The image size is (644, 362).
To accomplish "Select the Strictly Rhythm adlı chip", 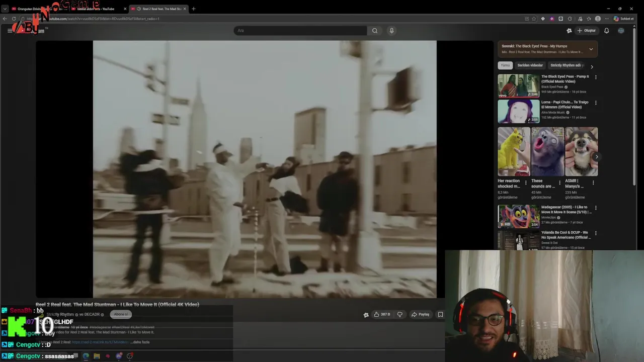I will tap(567, 65).
